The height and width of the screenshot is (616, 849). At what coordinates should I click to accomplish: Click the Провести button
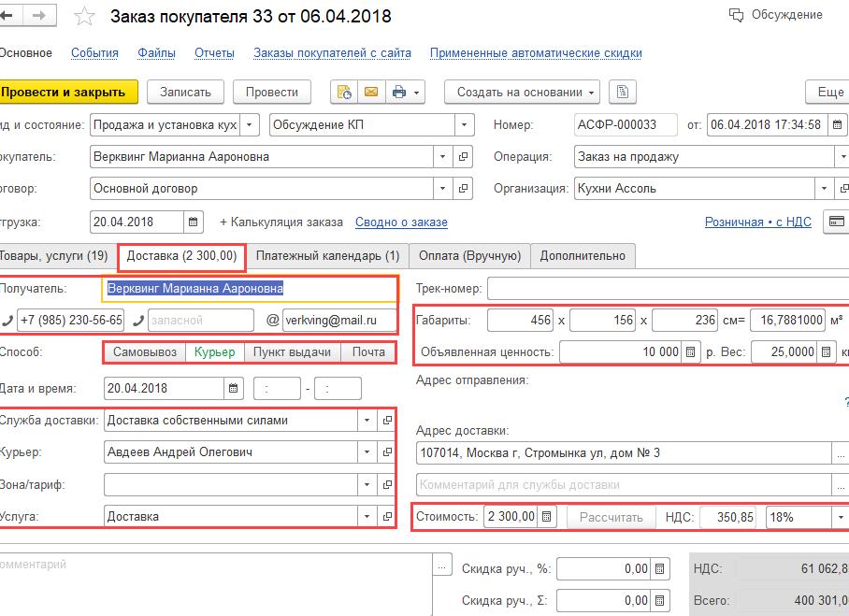pos(272,92)
